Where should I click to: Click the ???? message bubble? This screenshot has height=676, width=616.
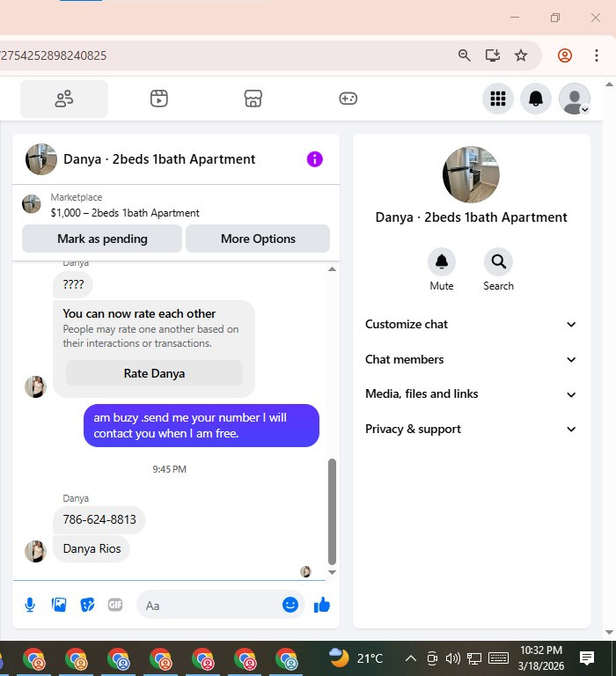click(73, 284)
